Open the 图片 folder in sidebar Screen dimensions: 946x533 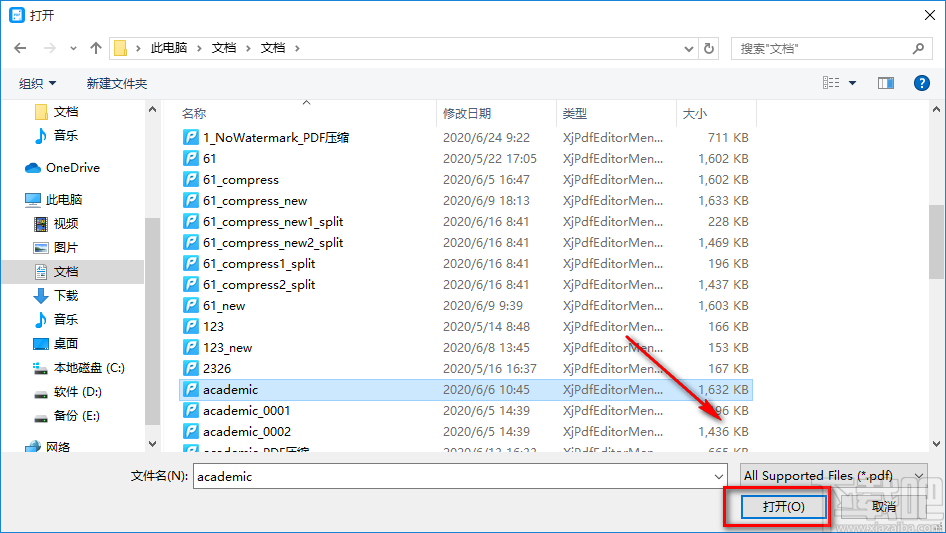pos(56,247)
